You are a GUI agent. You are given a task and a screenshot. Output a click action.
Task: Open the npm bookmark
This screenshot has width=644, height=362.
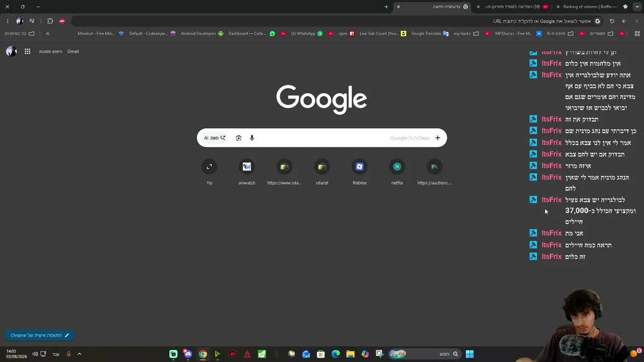point(347,34)
